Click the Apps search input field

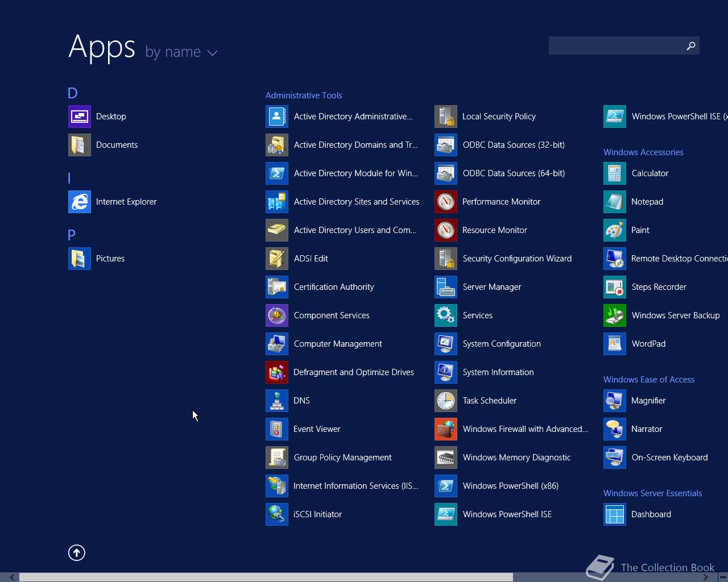point(616,45)
